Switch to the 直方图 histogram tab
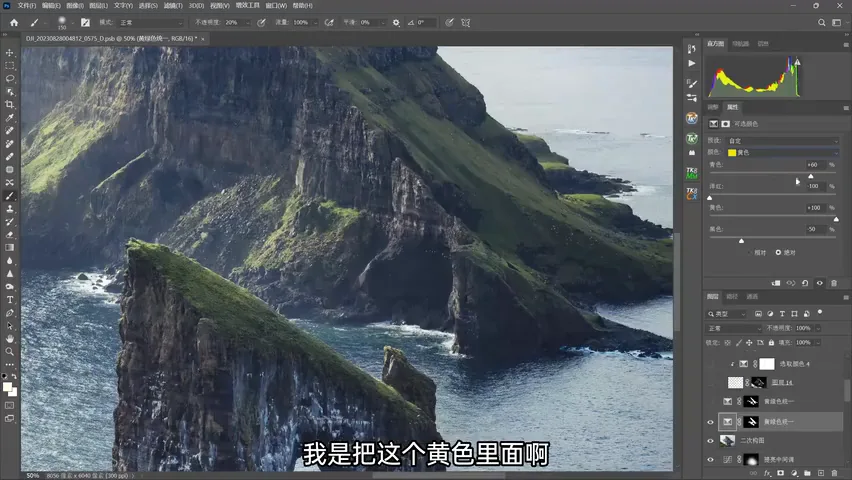The width and height of the screenshot is (852, 480). tap(716, 43)
